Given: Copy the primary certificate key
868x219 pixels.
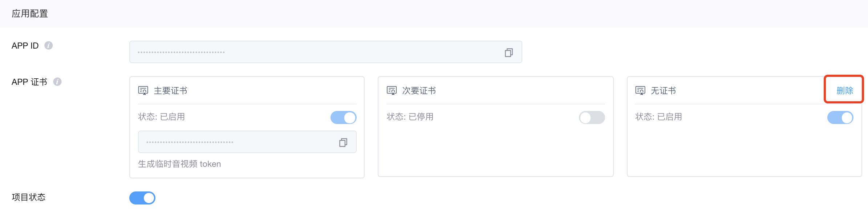Looking at the screenshot, I should tap(343, 142).
